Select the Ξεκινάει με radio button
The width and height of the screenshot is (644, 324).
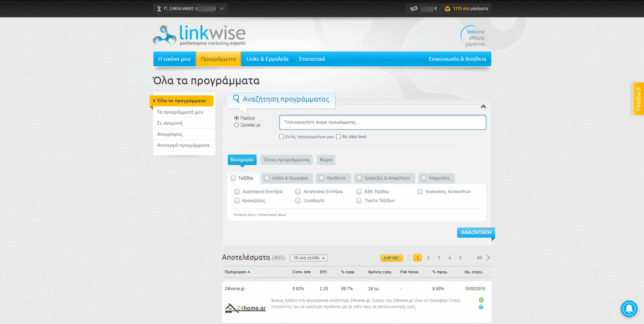(x=236, y=124)
